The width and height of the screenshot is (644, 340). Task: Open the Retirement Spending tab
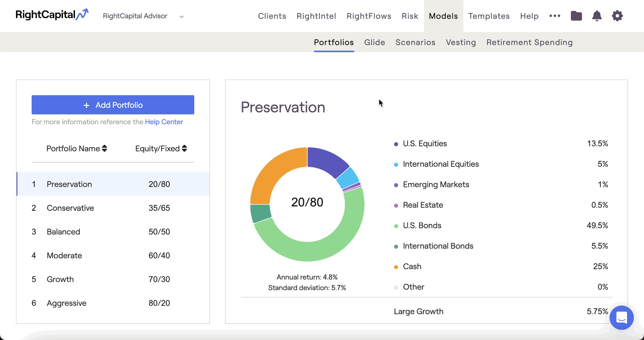(x=529, y=42)
